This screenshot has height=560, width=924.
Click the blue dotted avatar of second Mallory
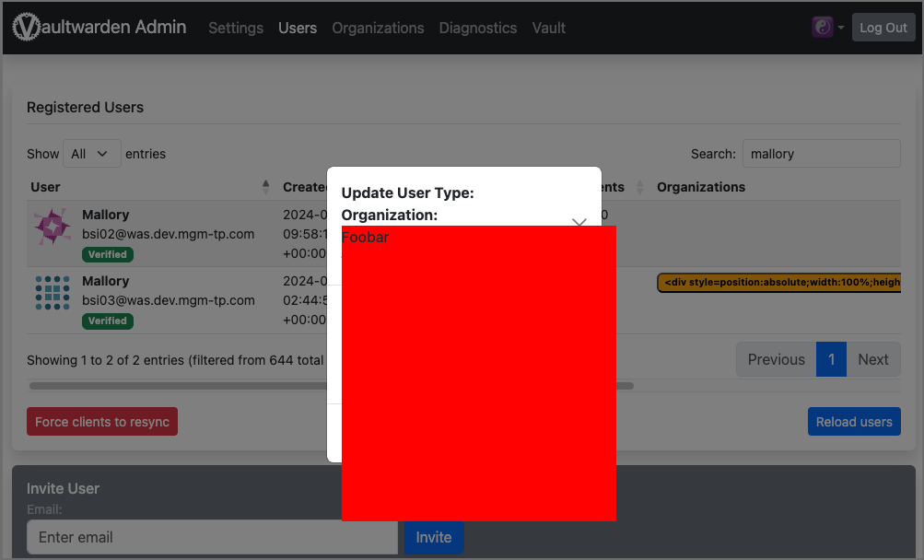click(x=53, y=293)
